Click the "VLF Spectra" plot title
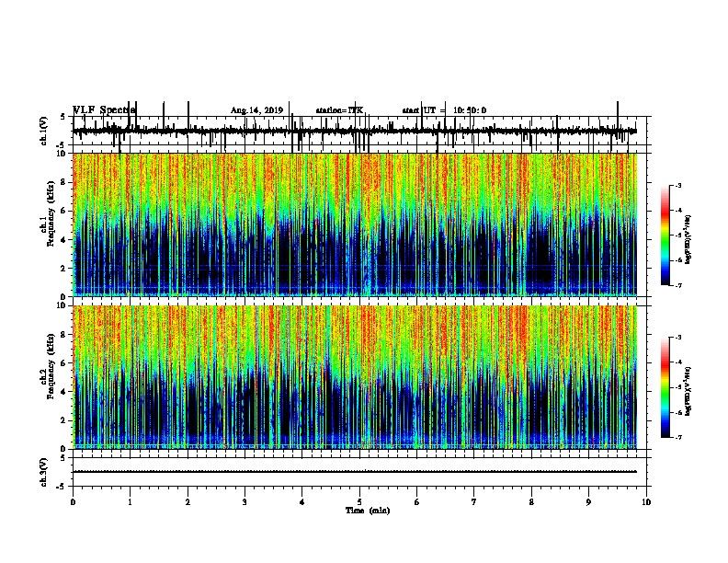The image size is (728, 563). (104, 110)
